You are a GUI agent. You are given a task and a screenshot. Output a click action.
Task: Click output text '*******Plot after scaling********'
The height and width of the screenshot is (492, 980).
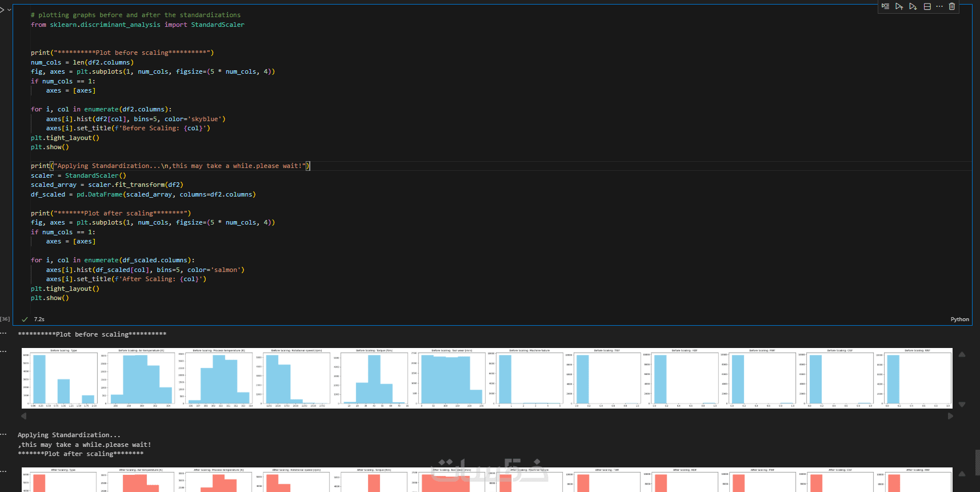(x=81, y=454)
